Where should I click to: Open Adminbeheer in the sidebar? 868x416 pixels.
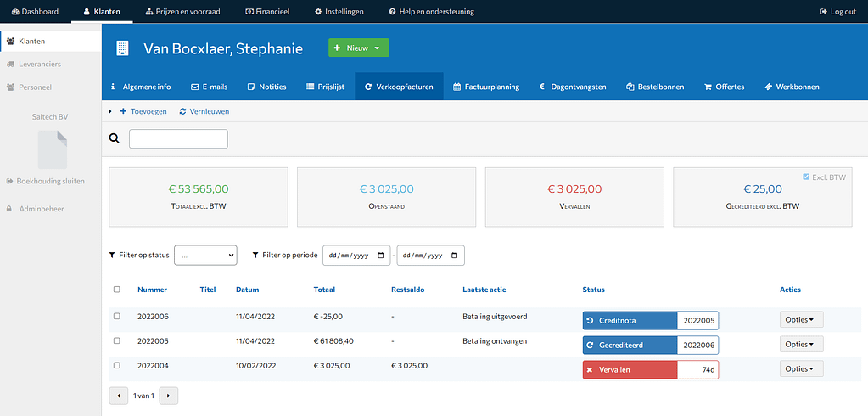36,209
